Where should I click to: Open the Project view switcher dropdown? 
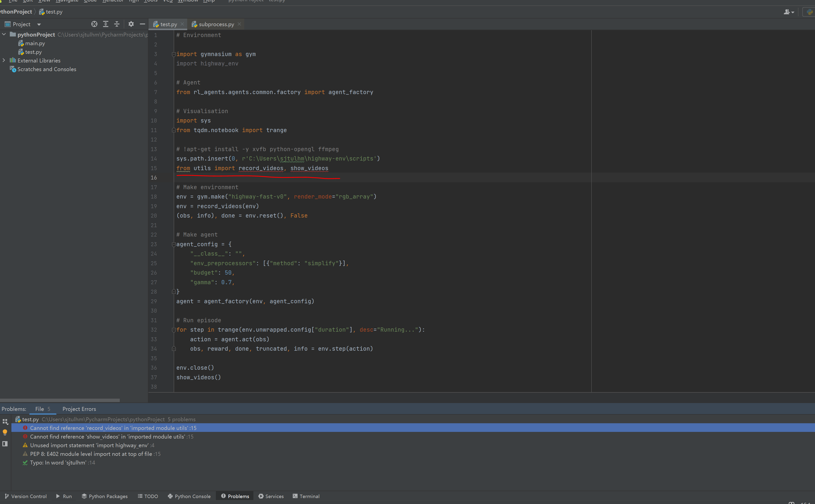tap(39, 24)
